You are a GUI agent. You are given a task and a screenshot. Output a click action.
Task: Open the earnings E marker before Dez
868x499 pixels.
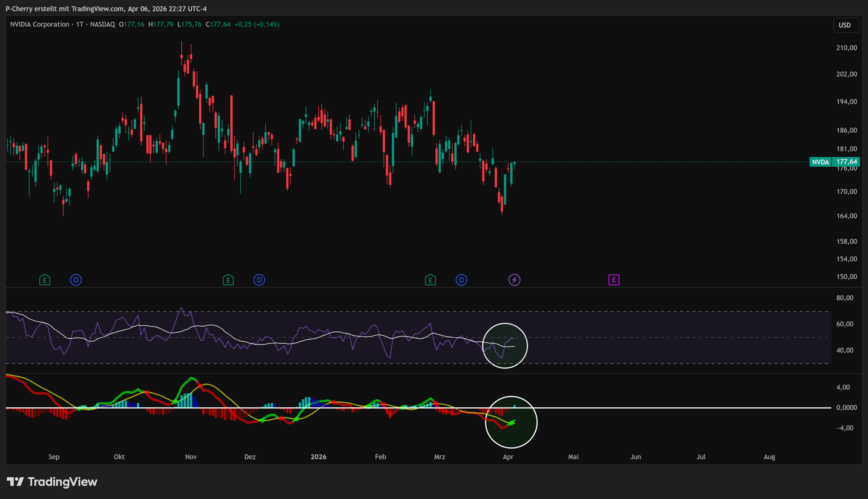[228, 280]
